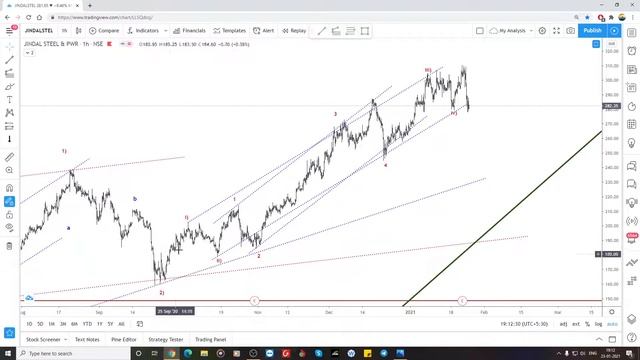Screen dimensions: 640x360
Task: Toggle adj dividend adjustment
Action: click(563, 324)
